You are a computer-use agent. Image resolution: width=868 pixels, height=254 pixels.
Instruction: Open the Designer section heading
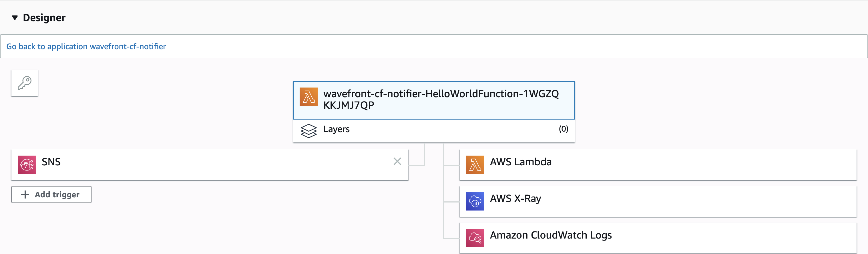pos(44,17)
